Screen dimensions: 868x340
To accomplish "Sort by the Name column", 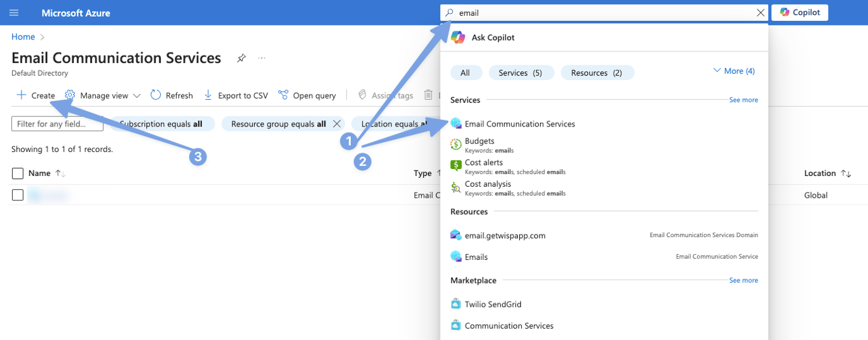I will (x=47, y=173).
